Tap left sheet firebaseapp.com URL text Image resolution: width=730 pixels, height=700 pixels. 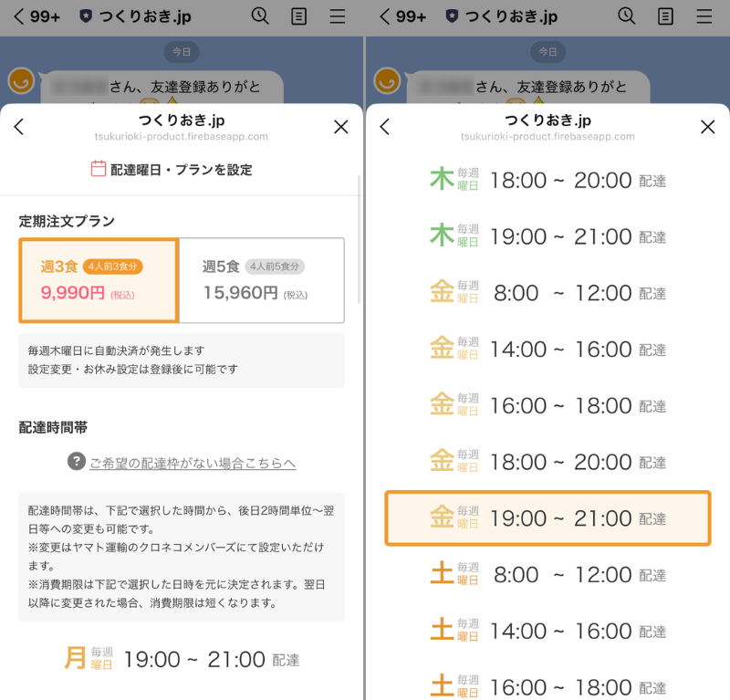point(181,137)
